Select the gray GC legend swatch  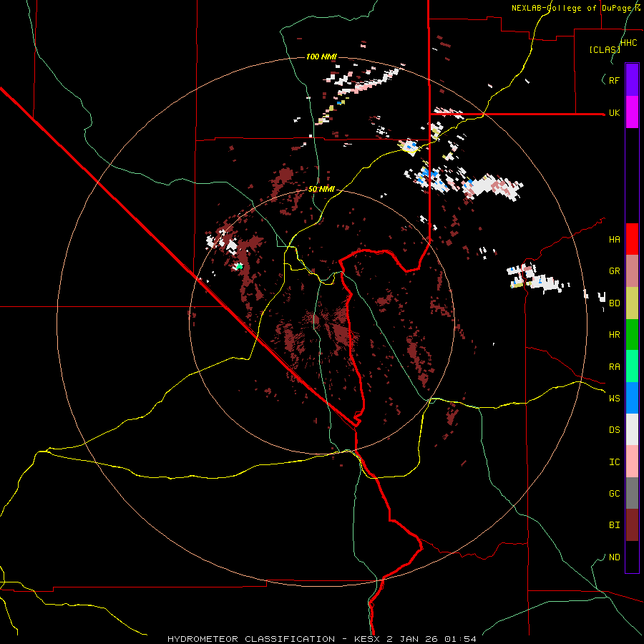[632, 493]
